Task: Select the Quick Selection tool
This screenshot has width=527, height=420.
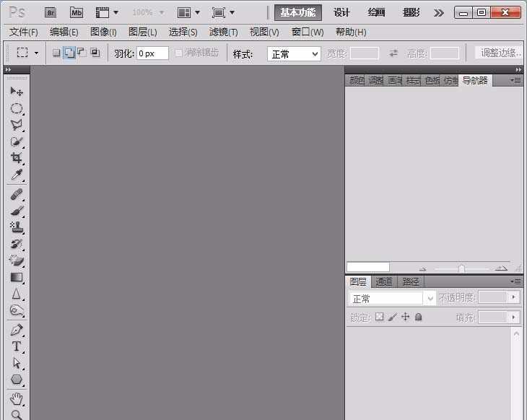Action: (x=17, y=141)
